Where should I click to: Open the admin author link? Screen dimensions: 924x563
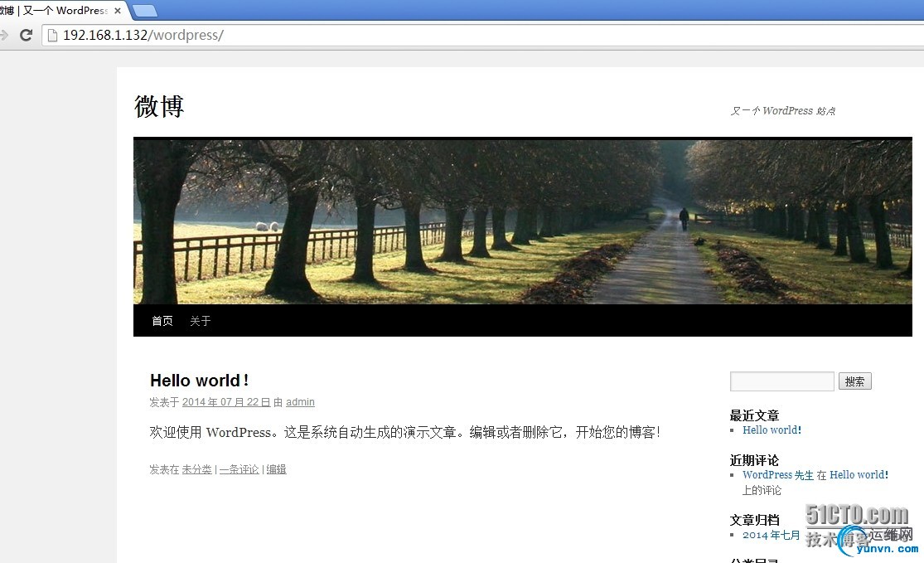click(300, 402)
